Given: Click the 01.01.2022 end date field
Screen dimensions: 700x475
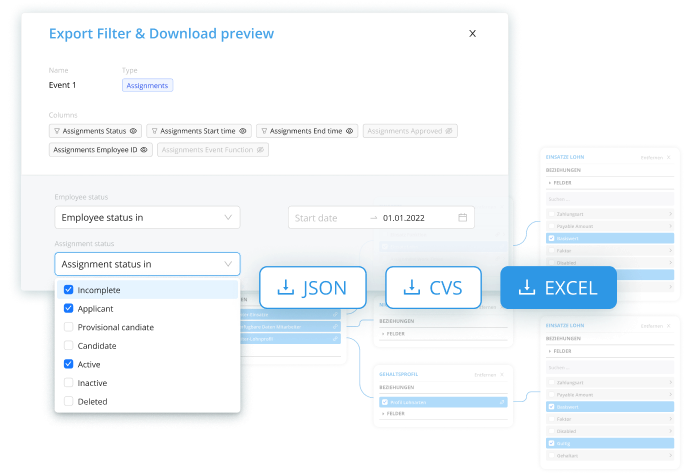Looking at the screenshot, I should 404,218.
